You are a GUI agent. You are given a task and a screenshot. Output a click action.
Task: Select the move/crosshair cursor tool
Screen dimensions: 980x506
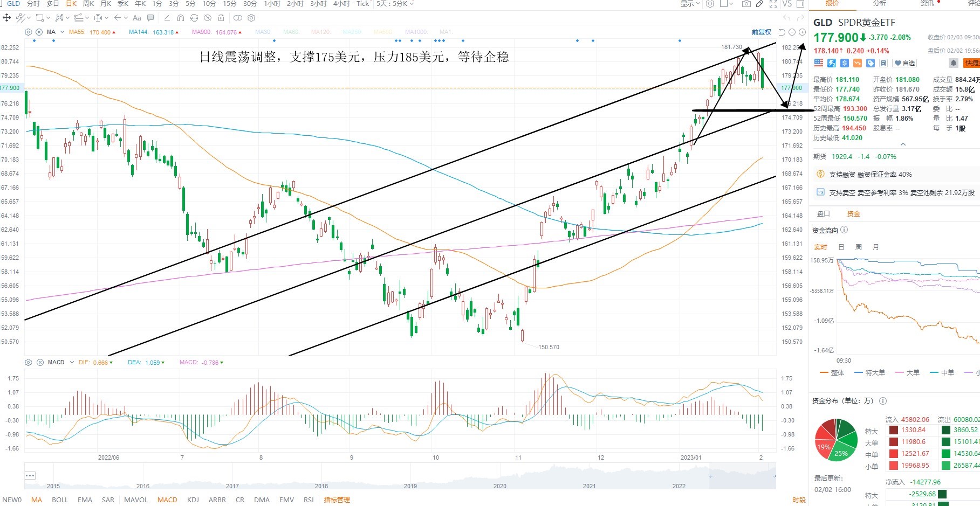tap(6, 18)
